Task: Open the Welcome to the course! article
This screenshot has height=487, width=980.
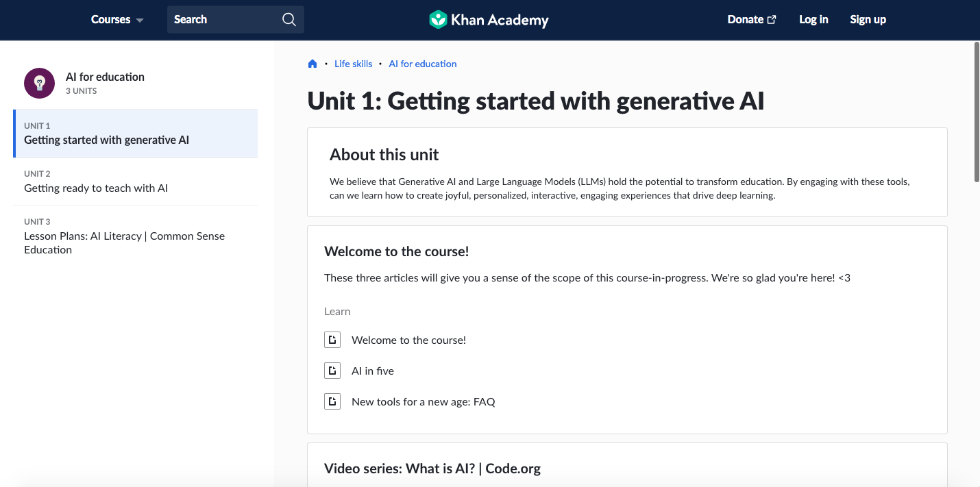Action: [x=408, y=340]
